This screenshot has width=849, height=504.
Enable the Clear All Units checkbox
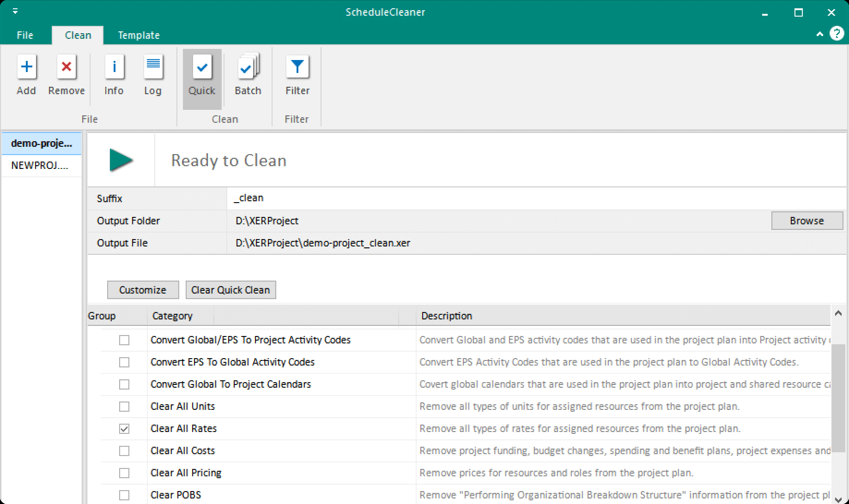124,406
